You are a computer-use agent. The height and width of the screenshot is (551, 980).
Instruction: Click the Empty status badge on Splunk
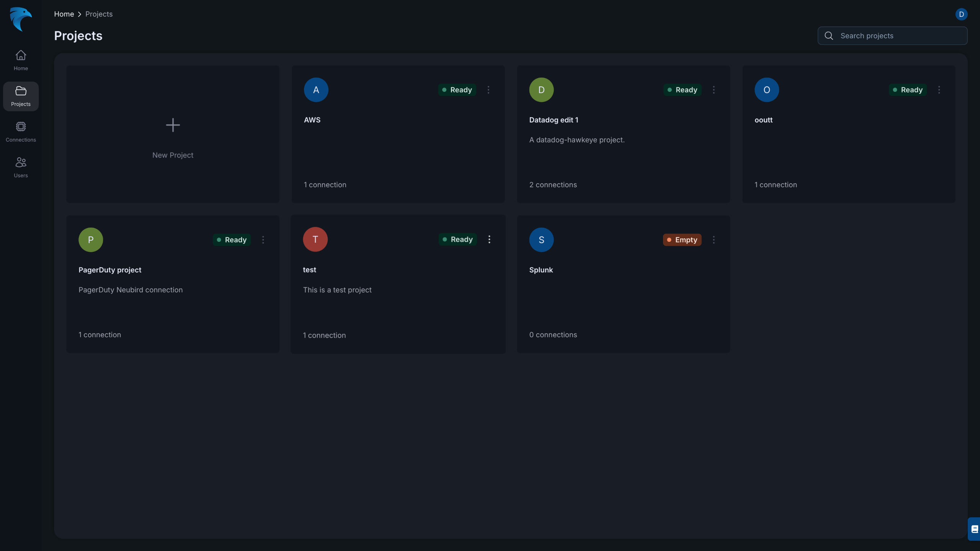tap(682, 240)
